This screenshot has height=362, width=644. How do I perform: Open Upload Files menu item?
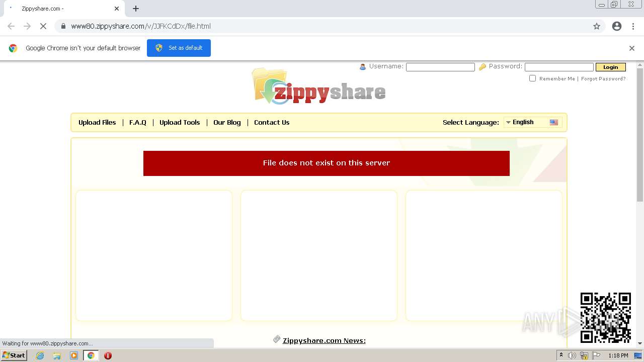[97, 122]
